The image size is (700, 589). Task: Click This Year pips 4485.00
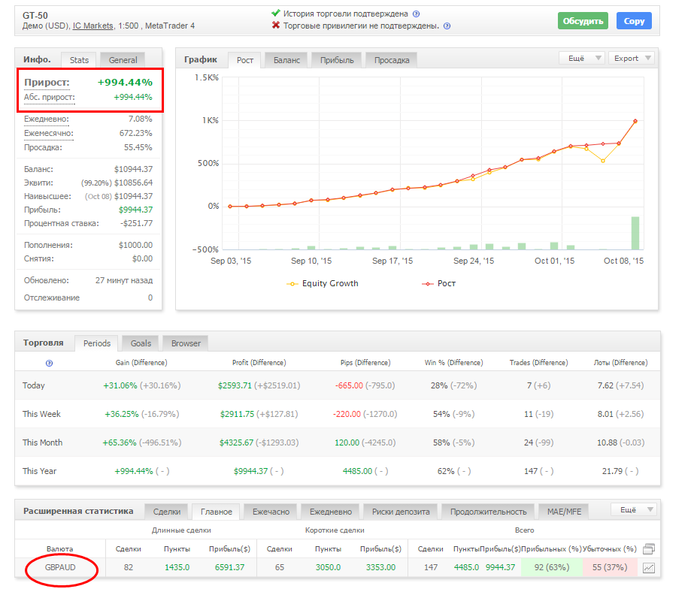[x=357, y=471]
